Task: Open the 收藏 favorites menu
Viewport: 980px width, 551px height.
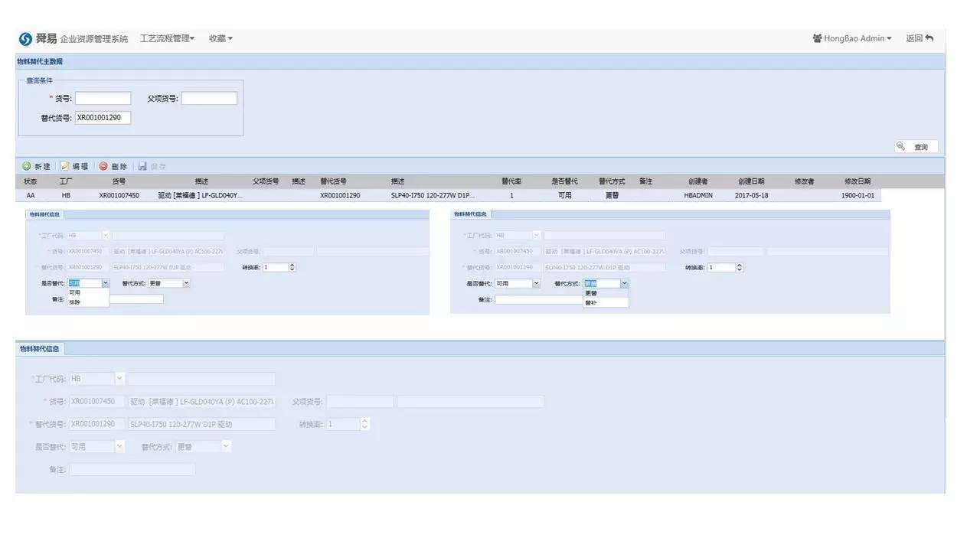Action: (x=220, y=38)
